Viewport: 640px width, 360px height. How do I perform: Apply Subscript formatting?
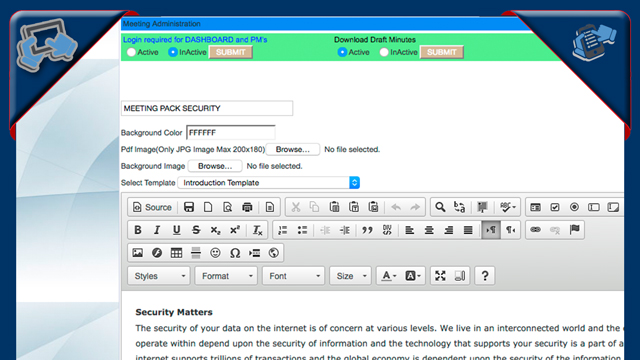(215, 230)
